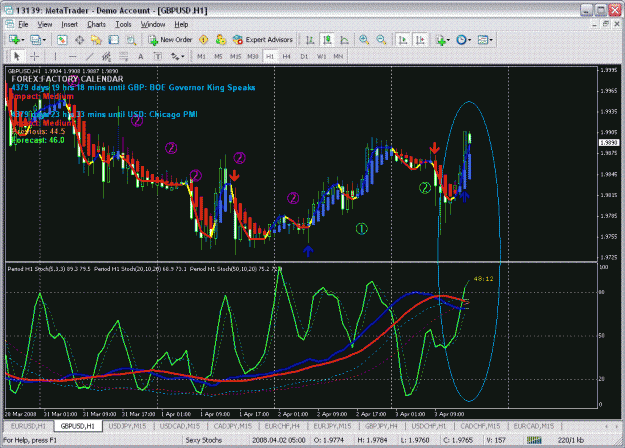Switch to the GBPJPY,H4 chart tab

point(381,426)
